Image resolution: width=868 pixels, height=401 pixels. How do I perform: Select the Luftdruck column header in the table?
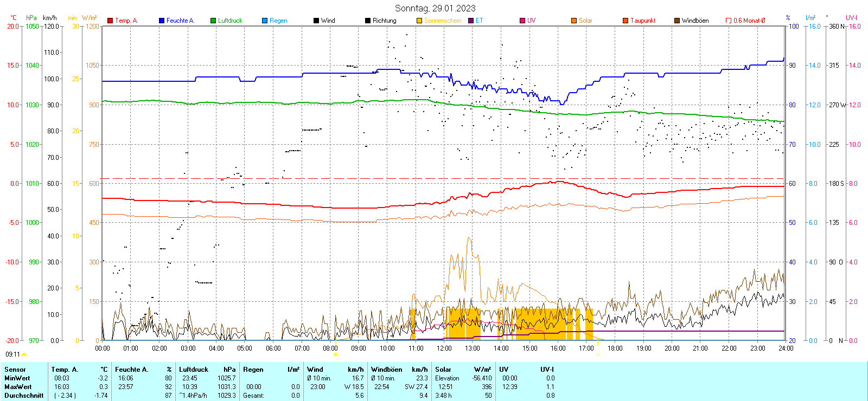(194, 370)
